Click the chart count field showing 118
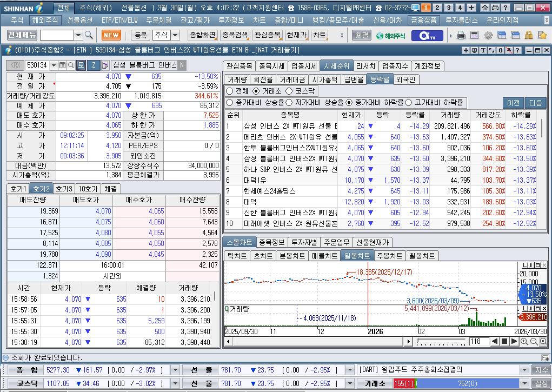The image size is (552, 392). (x=478, y=341)
